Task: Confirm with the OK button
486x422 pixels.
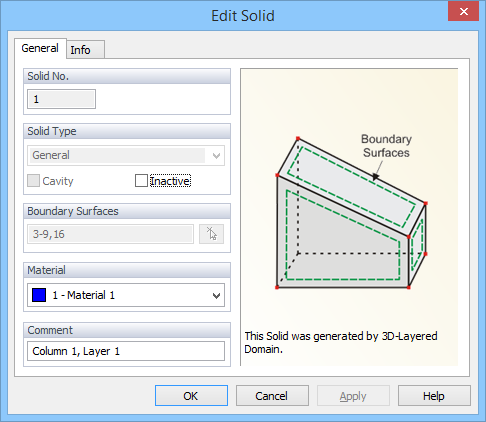Action: (x=191, y=396)
